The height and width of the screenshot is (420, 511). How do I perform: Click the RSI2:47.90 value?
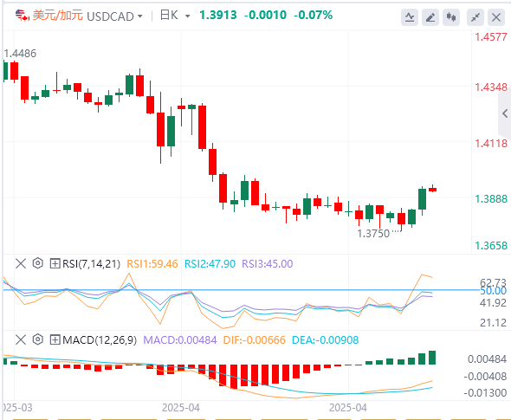pos(210,263)
